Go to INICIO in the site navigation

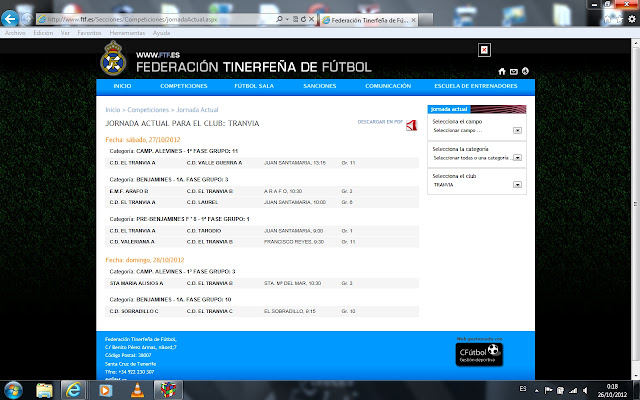[122, 86]
